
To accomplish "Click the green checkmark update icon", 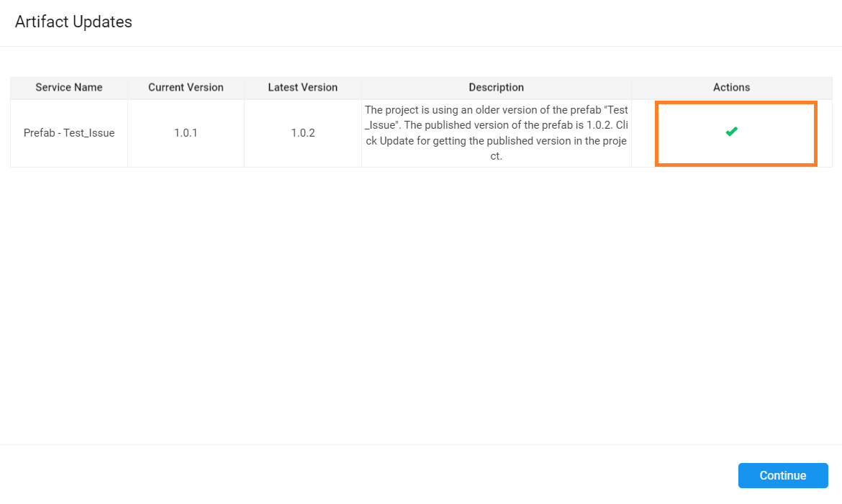I will (731, 132).
